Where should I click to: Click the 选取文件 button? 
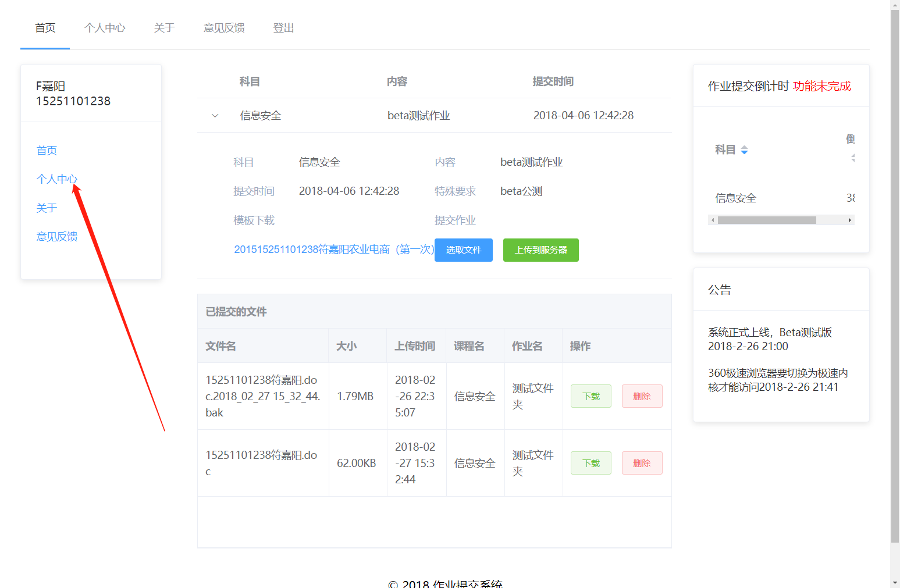pyautogui.click(x=463, y=250)
